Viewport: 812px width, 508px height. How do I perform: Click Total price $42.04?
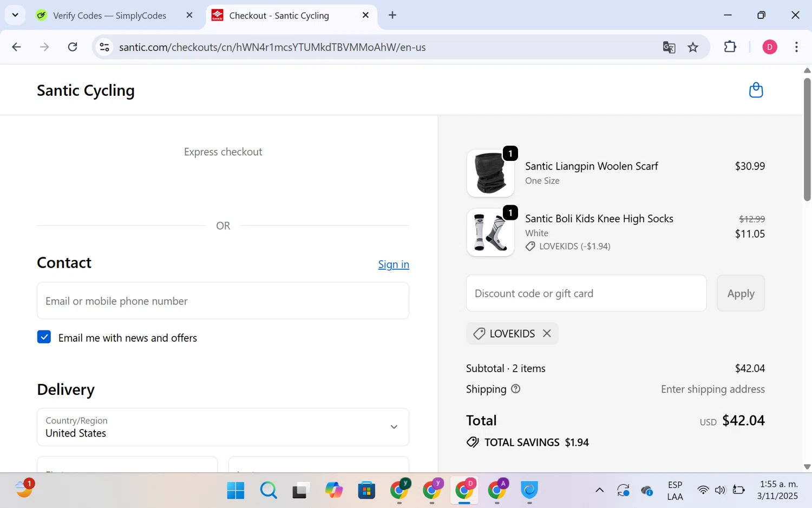(743, 420)
